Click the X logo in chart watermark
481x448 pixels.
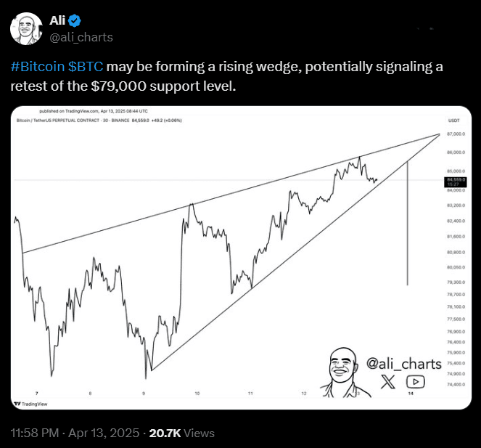point(387,383)
